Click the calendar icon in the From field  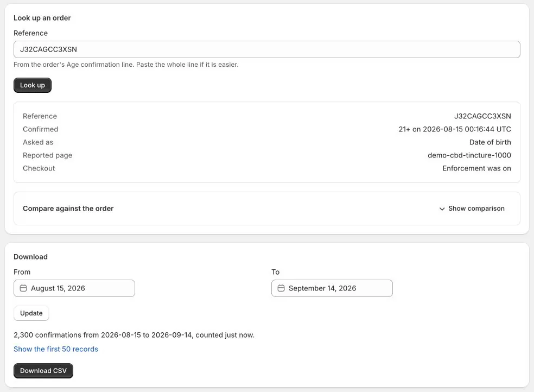coord(23,288)
